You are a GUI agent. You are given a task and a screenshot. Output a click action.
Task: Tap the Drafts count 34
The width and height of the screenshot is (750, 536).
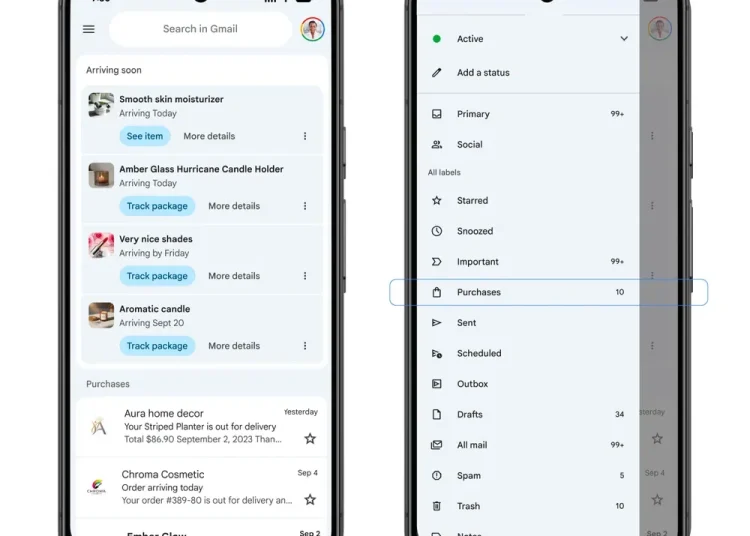(619, 415)
